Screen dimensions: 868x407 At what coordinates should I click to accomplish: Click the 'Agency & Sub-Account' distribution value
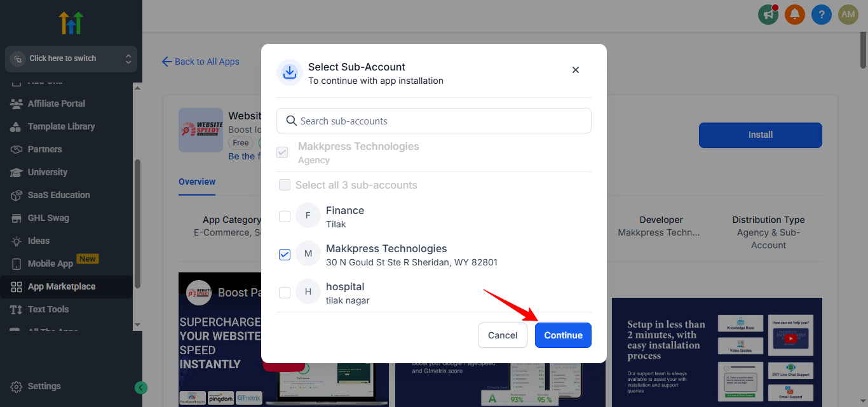(x=769, y=239)
